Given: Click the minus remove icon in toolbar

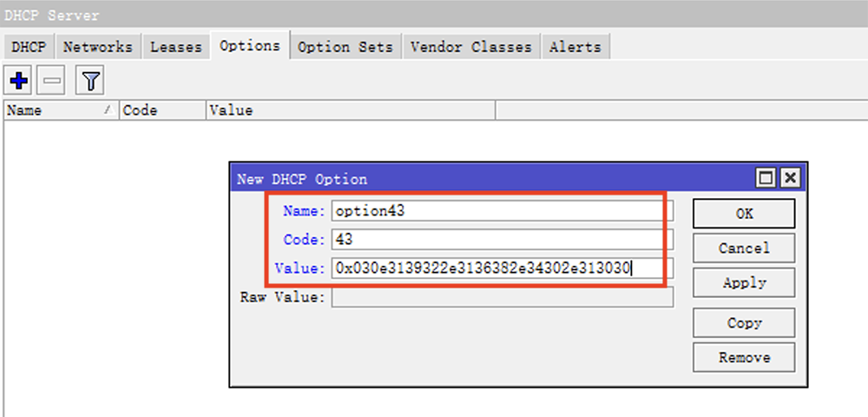Looking at the screenshot, I should [x=53, y=82].
